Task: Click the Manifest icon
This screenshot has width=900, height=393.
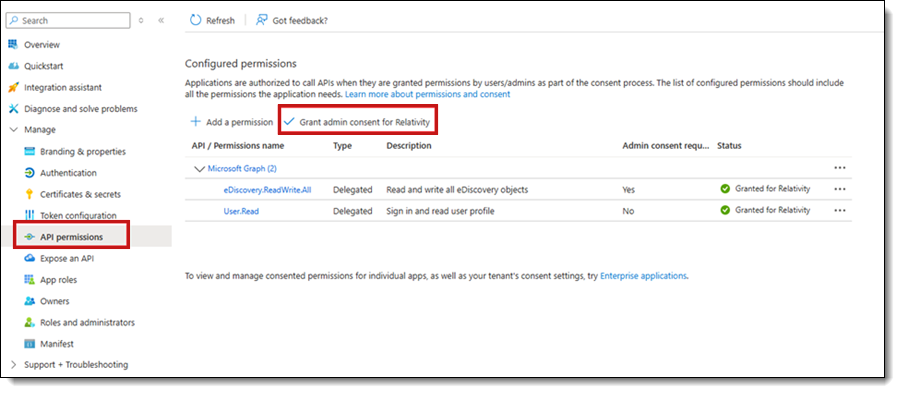Action: (x=30, y=344)
